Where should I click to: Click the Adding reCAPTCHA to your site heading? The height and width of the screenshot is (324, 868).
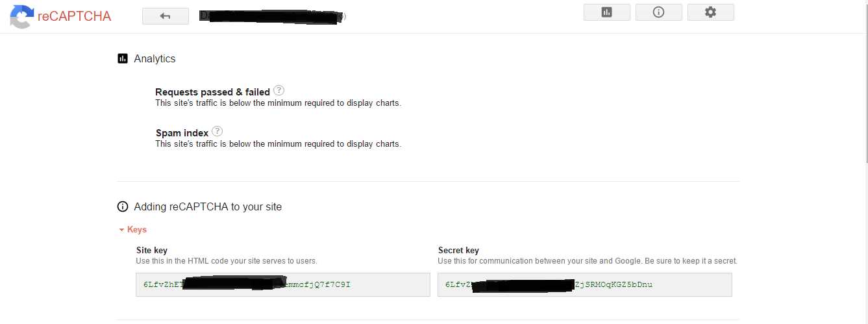point(208,206)
